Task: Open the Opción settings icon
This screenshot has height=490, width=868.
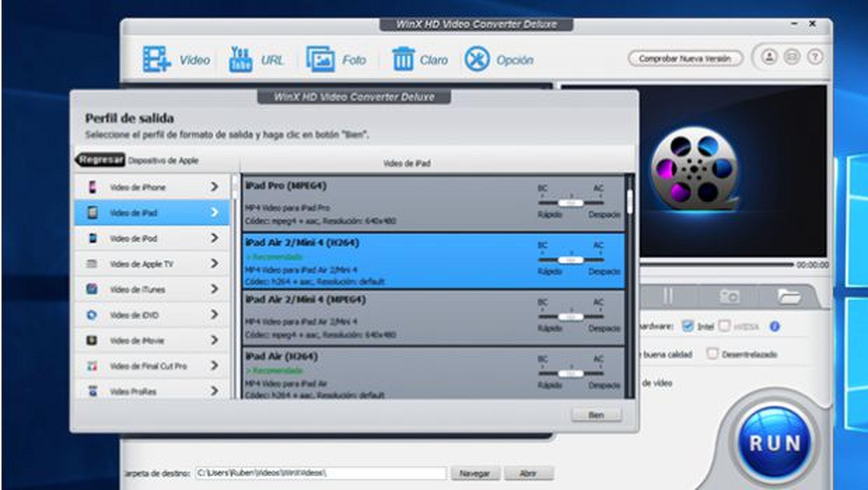Action: pyautogui.click(x=477, y=59)
